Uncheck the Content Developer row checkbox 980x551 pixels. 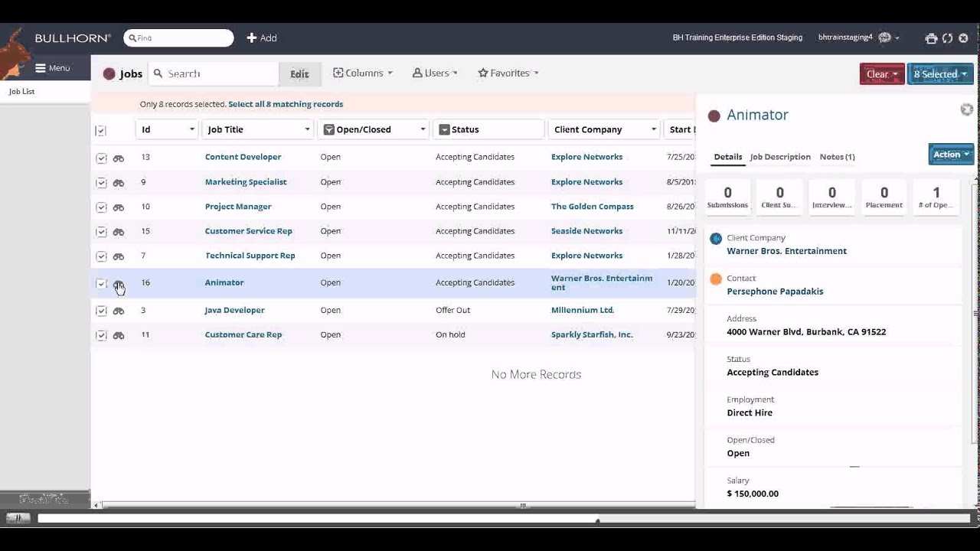pyautogui.click(x=101, y=158)
